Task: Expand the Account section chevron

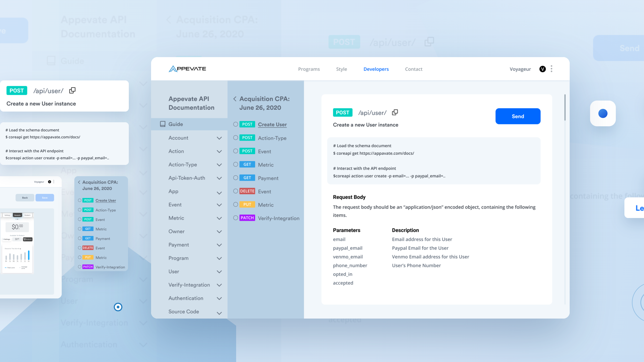Action: tap(219, 138)
